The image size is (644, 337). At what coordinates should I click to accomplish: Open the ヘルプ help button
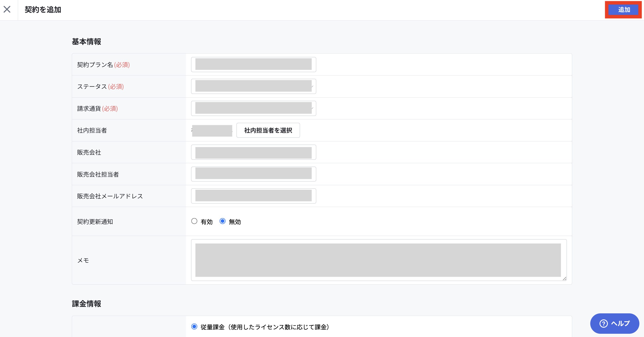click(x=615, y=324)
